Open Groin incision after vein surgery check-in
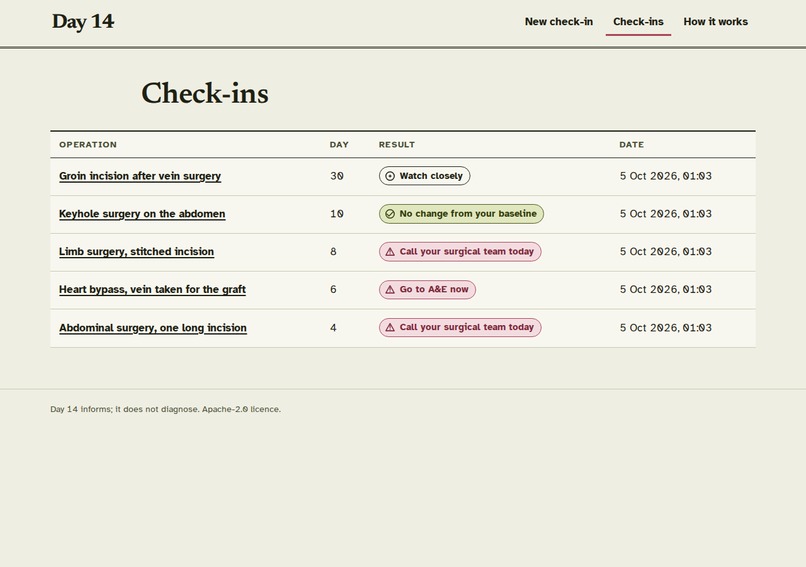806x567 pixels. click(140, 176)
